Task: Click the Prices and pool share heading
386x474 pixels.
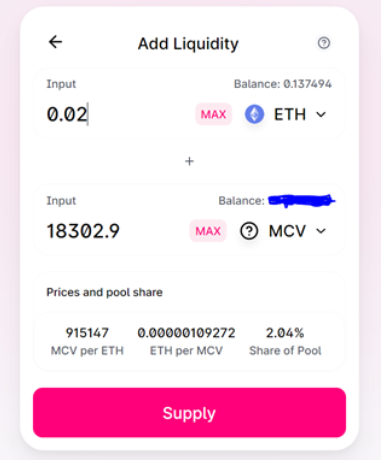Action: 104,292
